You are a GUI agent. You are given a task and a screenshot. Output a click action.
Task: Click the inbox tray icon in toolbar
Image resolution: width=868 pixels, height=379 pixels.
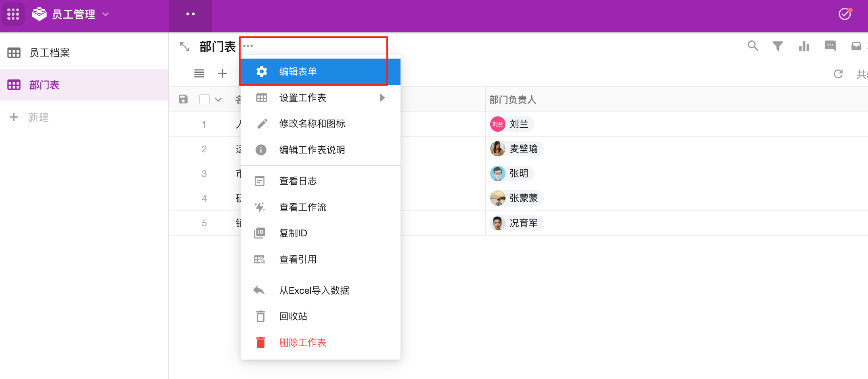[856, 46]
